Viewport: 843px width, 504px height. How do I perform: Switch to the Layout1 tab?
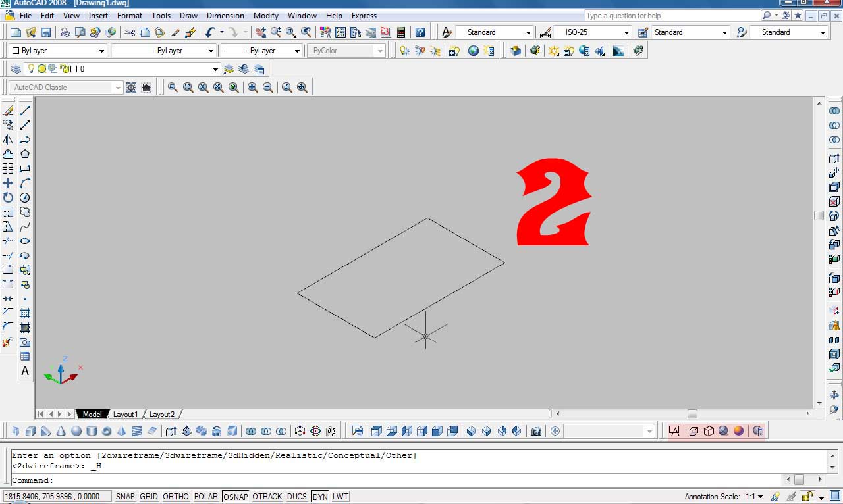point(125,415)
